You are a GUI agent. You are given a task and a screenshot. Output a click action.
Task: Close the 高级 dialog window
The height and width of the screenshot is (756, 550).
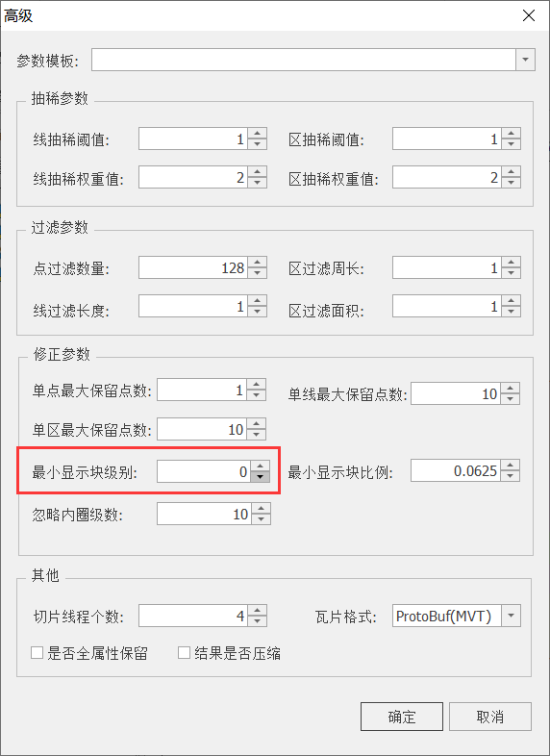[x=529, y=16]
